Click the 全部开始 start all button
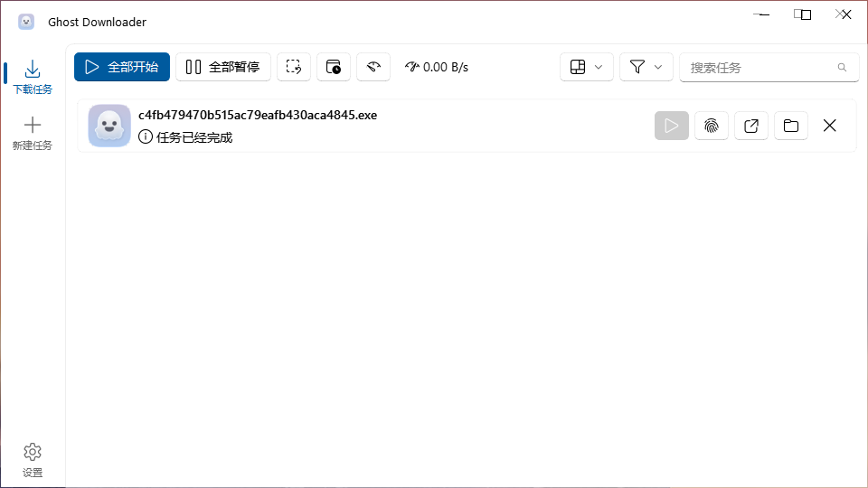Screen dimensions: 868x488 [x=122, y=67]
